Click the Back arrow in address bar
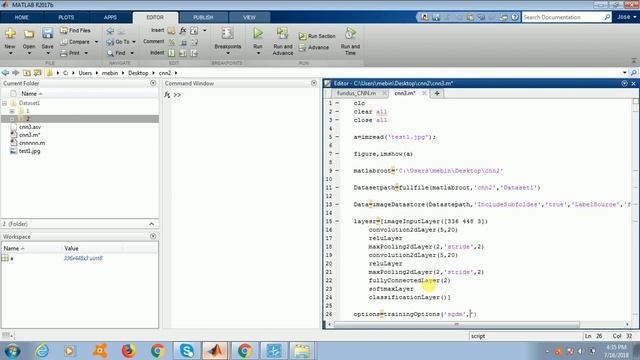640x360 pixels. [x=5, y=73]
